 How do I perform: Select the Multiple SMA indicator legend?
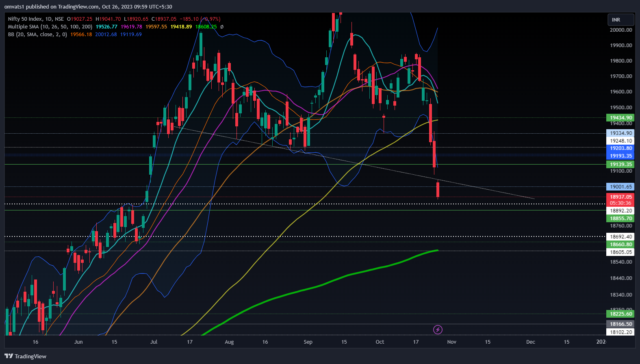tap(50, 27)
